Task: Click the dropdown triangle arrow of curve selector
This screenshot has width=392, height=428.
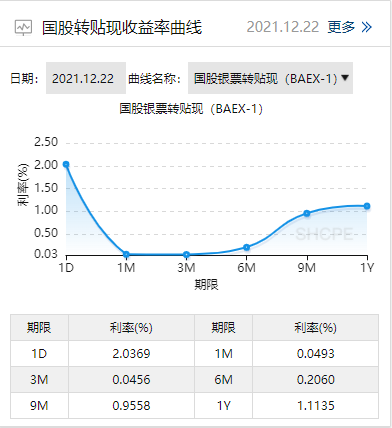Action: 345,78
